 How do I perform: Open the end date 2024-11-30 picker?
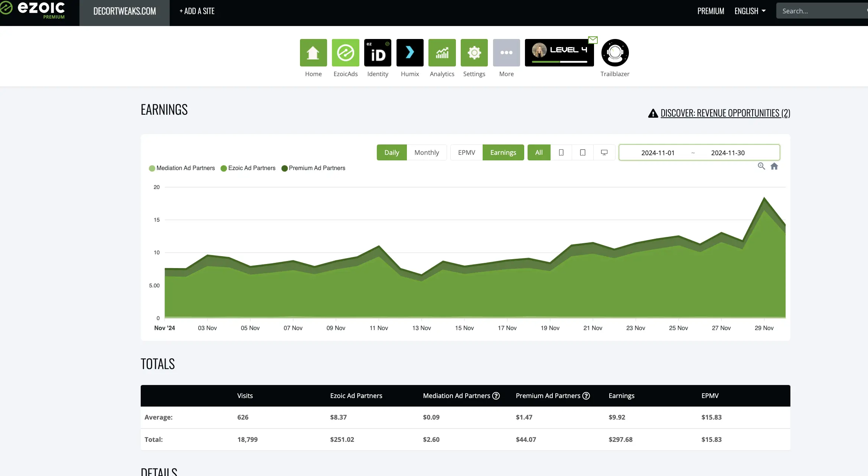[728, 153]
